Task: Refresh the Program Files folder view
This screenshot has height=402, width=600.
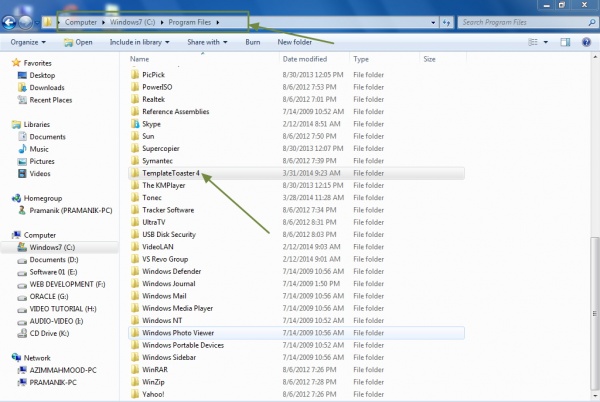Action: 446,23
